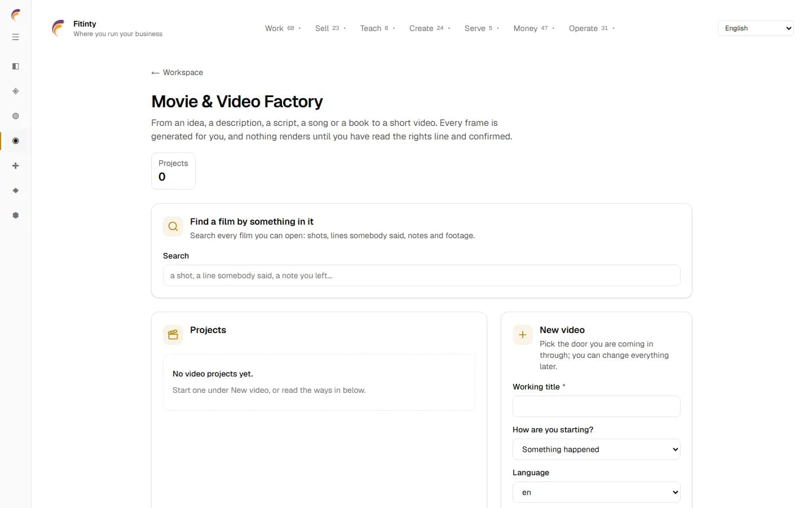Click the solid diamond sidebar icon

click(x=16, y=191)
